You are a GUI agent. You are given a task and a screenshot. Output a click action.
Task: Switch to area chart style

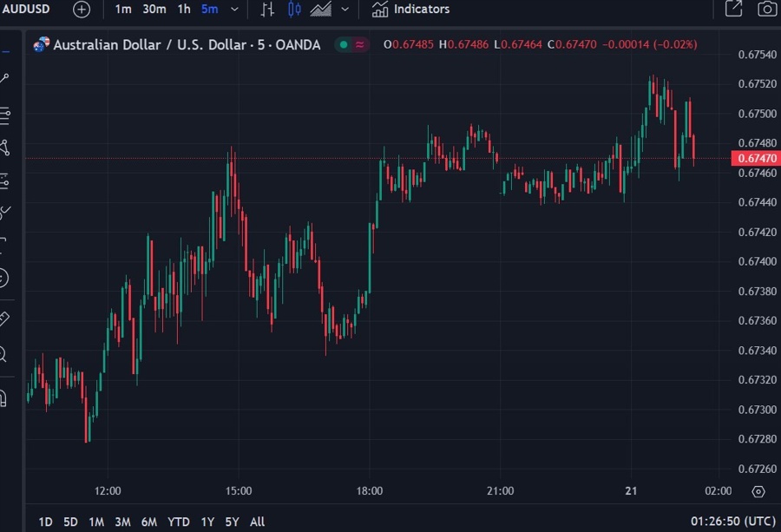point(321,9)
